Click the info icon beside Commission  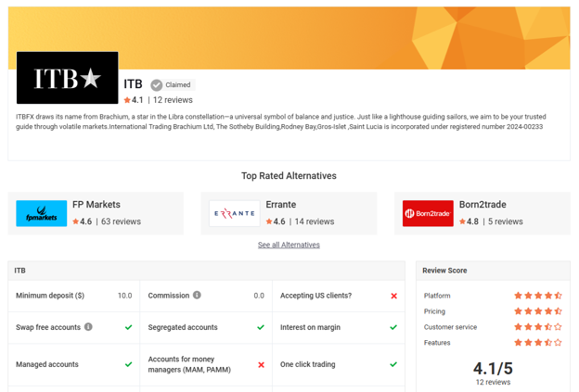198,295
